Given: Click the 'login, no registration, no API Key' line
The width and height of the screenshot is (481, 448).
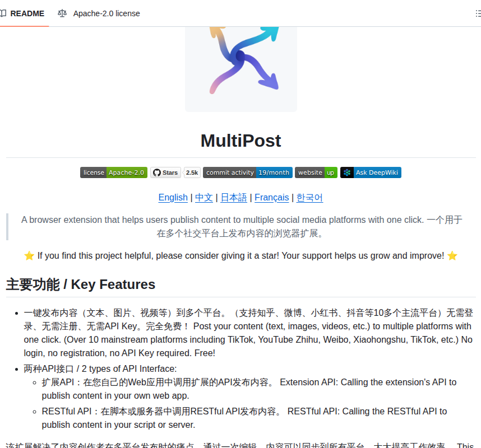Looking at the screenshot, I should point(119,353).
